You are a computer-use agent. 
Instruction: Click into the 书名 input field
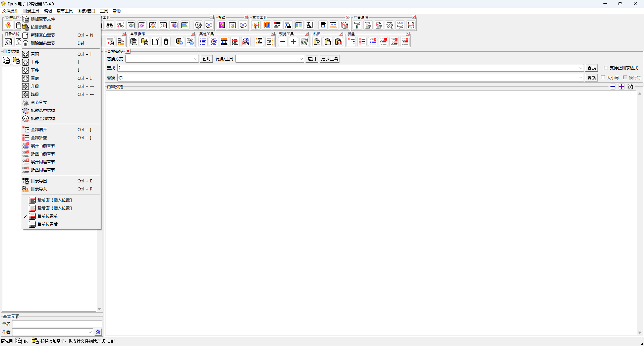(x=57, y=324)
